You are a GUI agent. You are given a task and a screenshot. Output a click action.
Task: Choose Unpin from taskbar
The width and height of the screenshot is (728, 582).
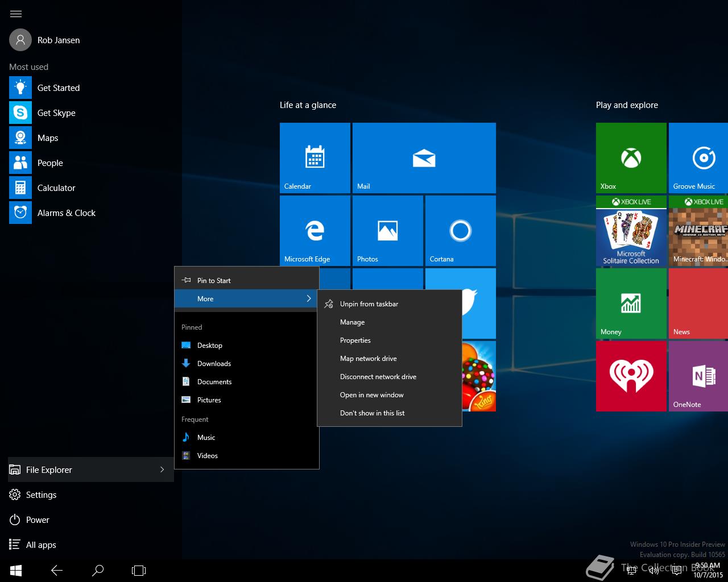pos(369,304)
